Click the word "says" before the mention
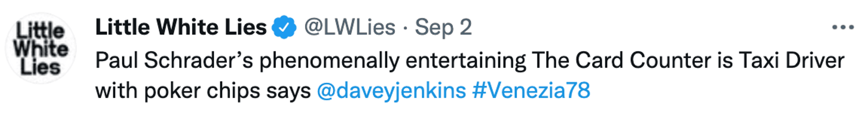The width and height of the screenshot is (868, 113). click(288, 91)
